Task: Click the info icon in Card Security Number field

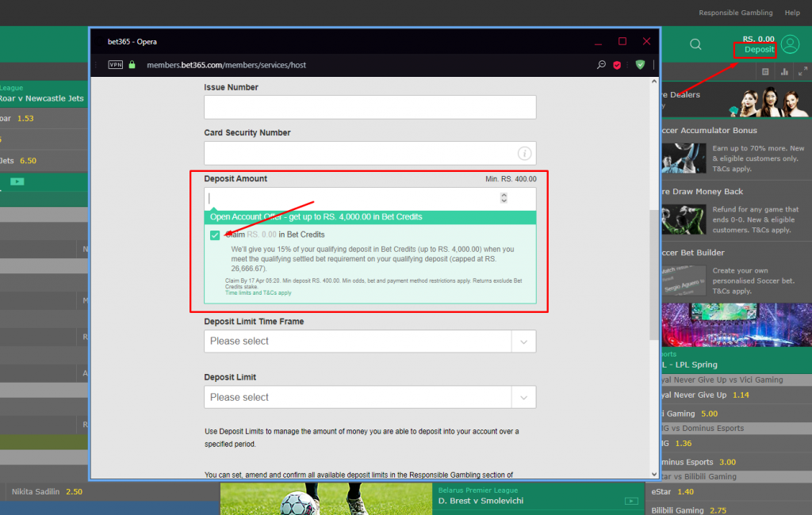Action: 524,153
